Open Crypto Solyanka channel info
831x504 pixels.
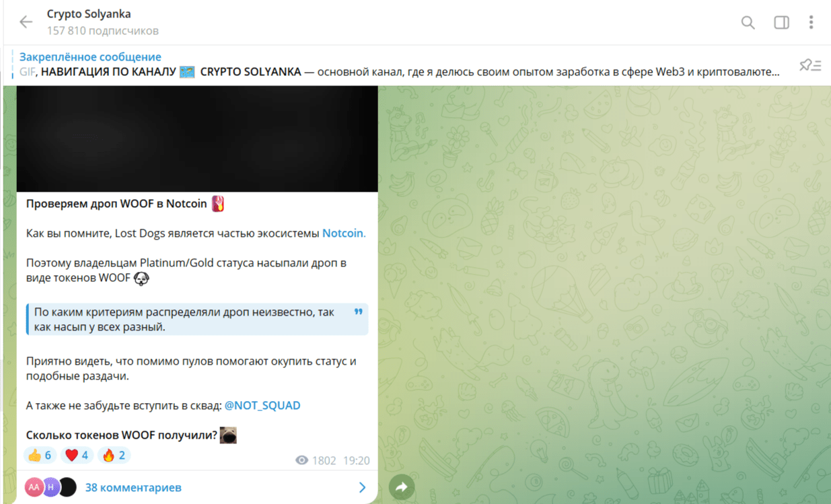pos(89,14)
